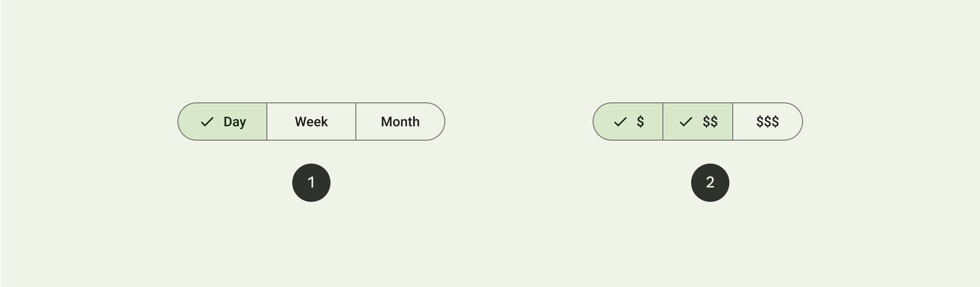Click the dark circle badge labeled 1

tap(311, 182)
